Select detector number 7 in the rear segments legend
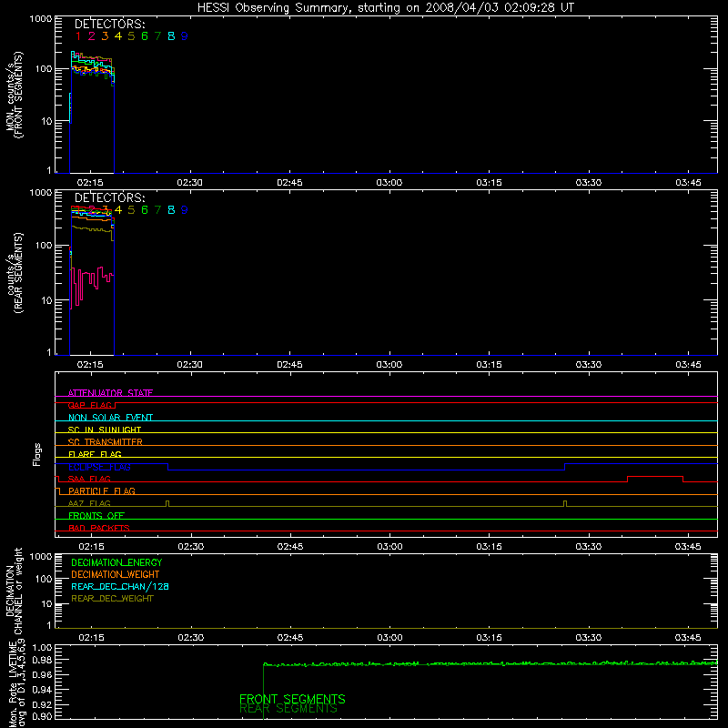The image size is (728, 728). [157, 210]
